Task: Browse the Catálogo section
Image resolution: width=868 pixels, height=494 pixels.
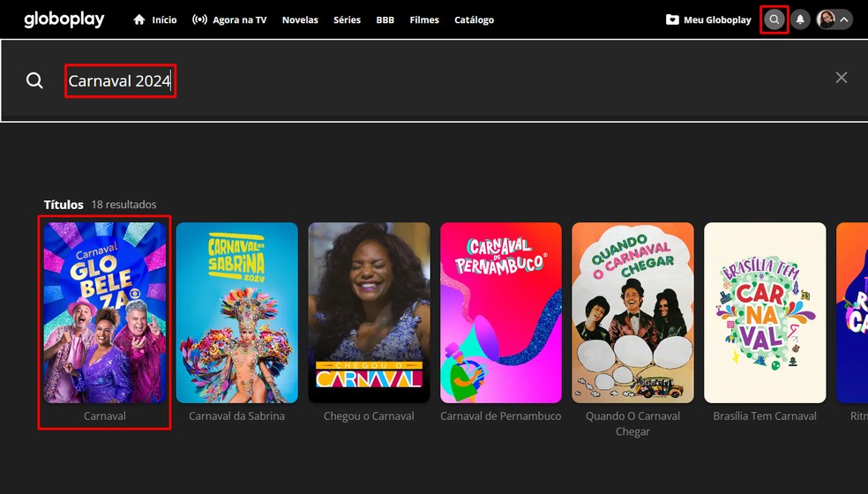Action: click(475, 20)
